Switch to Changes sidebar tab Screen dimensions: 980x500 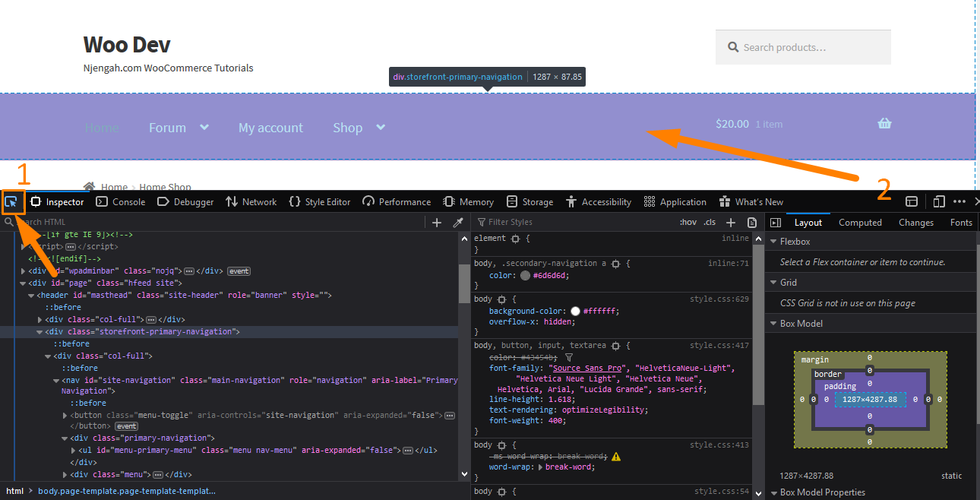click(915, 223)
